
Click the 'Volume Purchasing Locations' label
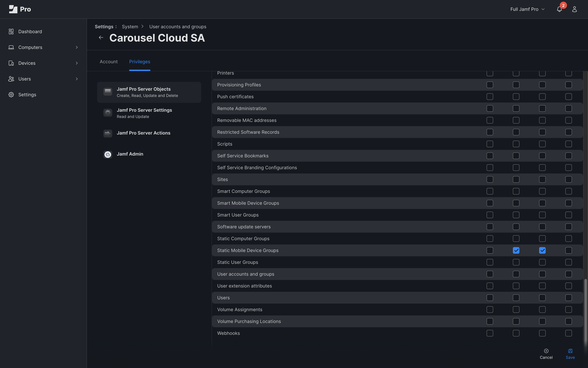(x=249, y=321)
